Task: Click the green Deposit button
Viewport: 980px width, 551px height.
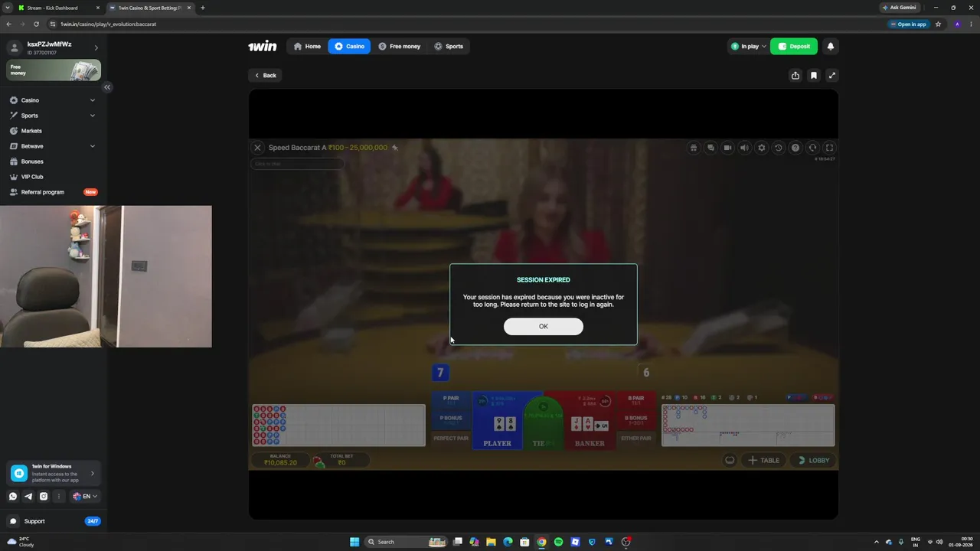Action: click(794, 46)
